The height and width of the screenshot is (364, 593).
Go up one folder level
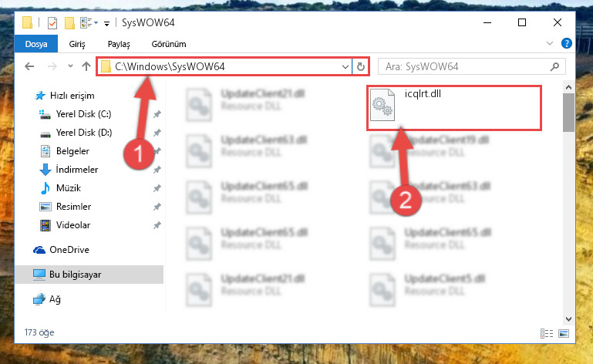point(86,66)
